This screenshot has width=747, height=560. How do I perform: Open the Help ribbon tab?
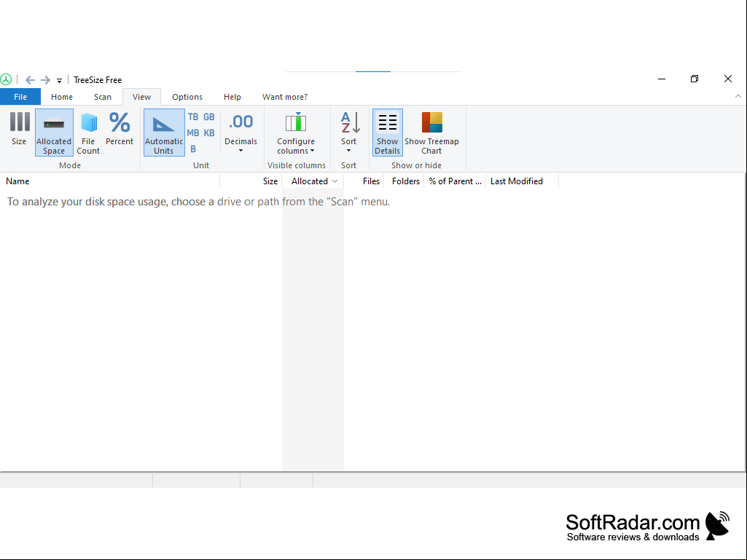coord(232,97)
